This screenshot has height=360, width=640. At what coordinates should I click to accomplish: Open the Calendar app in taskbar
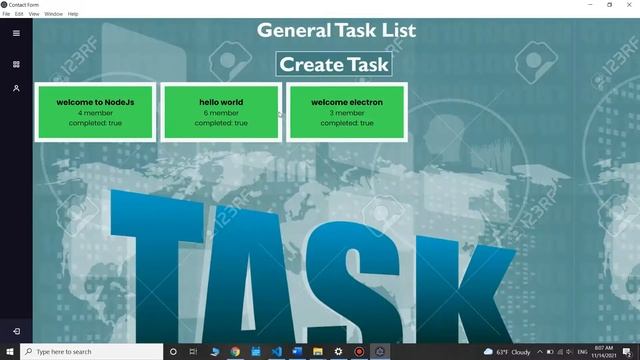[256, 352]
